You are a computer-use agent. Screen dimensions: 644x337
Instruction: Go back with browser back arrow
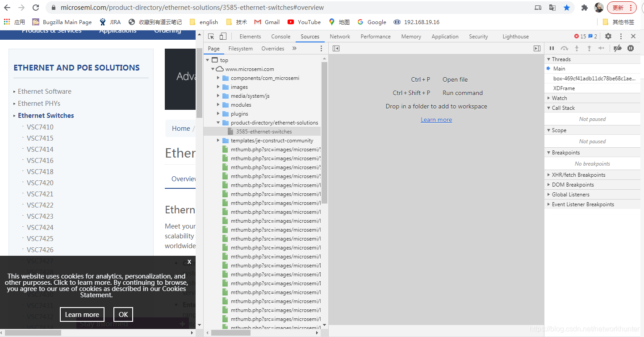[x=7, y=8]
